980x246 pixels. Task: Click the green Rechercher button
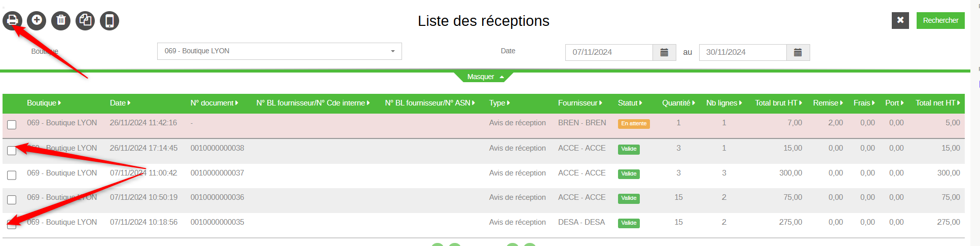pyautogui.click(x=940, y=20)
